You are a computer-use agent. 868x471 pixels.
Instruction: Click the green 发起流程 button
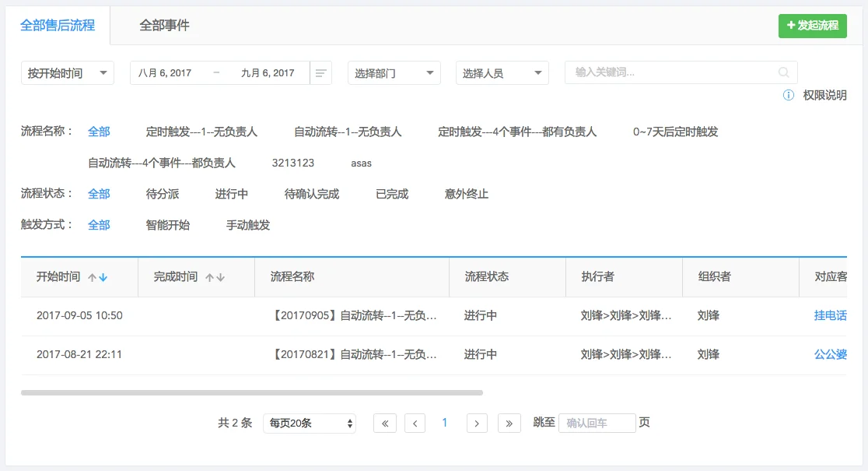coord(812,26)
